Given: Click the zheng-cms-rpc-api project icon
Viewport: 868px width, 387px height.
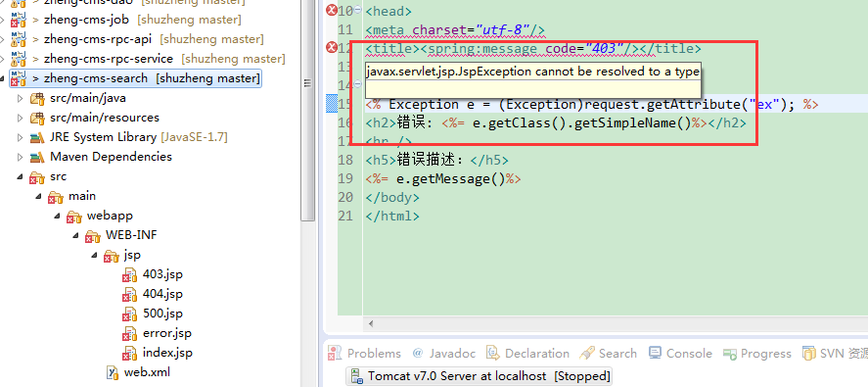Looking at the screenshot, I should click(19, 40).
